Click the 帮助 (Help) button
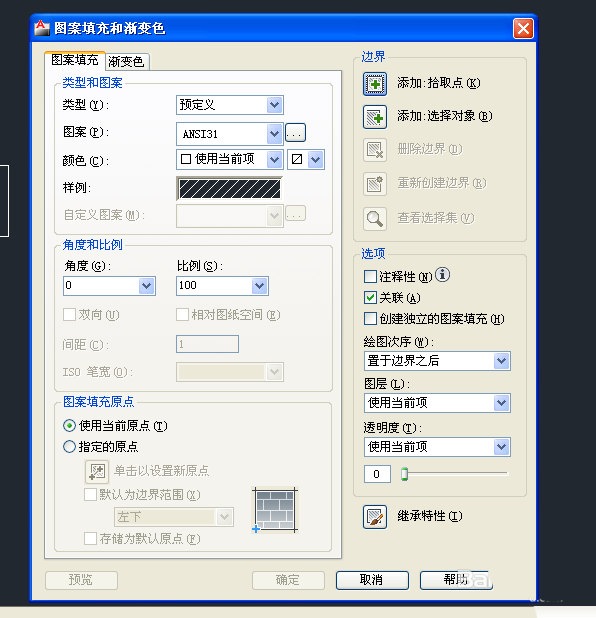Viewport: 596px width, 618px height. coord(456,580)
